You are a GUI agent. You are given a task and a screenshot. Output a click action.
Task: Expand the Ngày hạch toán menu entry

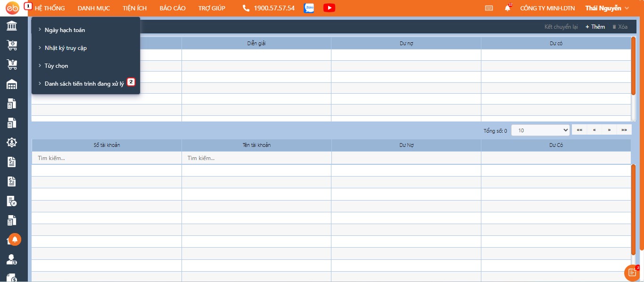click(65, 30)
